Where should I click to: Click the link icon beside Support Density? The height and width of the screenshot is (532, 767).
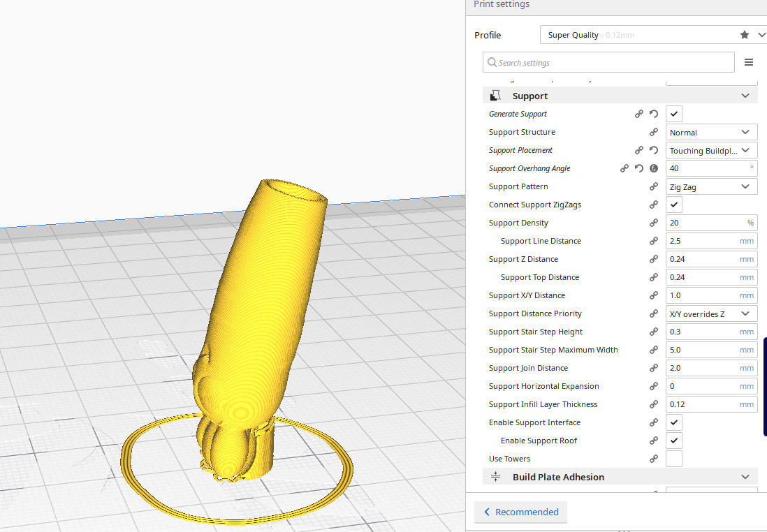tap(654, 223)
